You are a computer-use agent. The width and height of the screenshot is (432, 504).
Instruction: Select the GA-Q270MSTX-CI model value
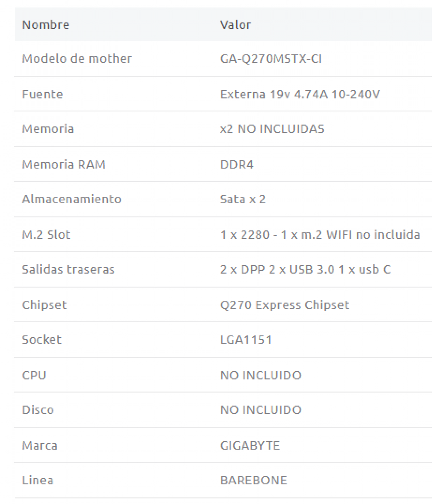tap(271, 59)
